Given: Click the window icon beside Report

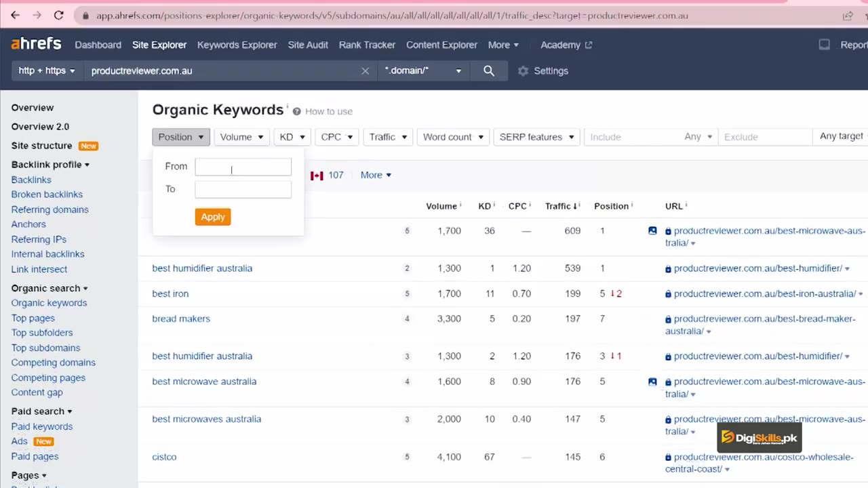Looking at the screenshot, I should click(825, 45).
